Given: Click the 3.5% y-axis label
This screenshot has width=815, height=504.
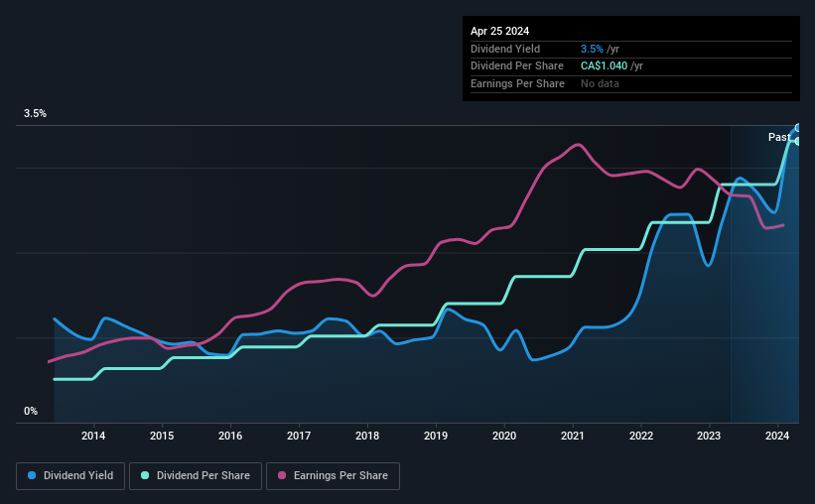Looking at the screenshot, I should tap(35, 114).
